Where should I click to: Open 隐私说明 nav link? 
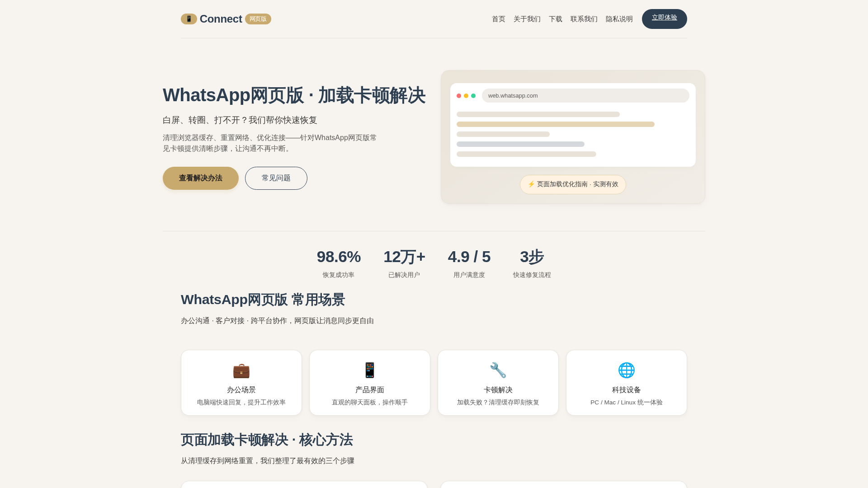tap(619, 19)
